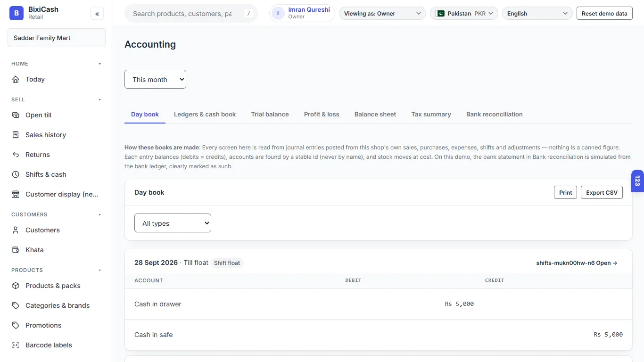Viewport: 644px width, 362px height.
Task: Open the English language dropdown
Action: tap(537, 13)
